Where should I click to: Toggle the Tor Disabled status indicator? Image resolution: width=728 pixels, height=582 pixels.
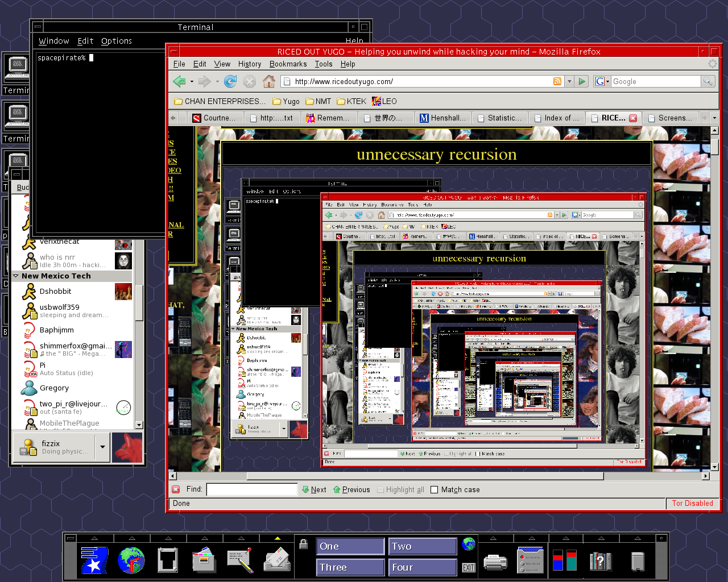[x=692, y=503]
